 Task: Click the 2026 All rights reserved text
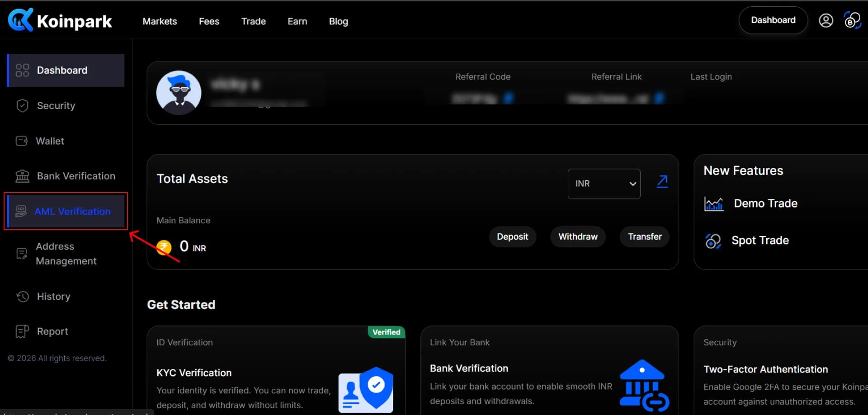pyautogui.click(x=57, y=358)
